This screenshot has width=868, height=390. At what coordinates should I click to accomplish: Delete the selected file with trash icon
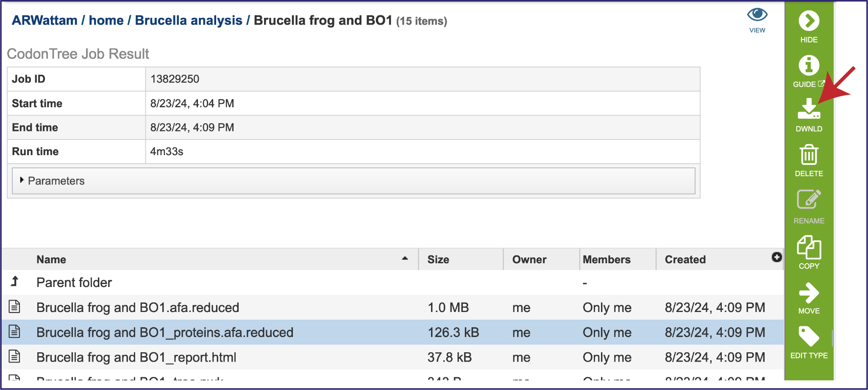(809, 155)
